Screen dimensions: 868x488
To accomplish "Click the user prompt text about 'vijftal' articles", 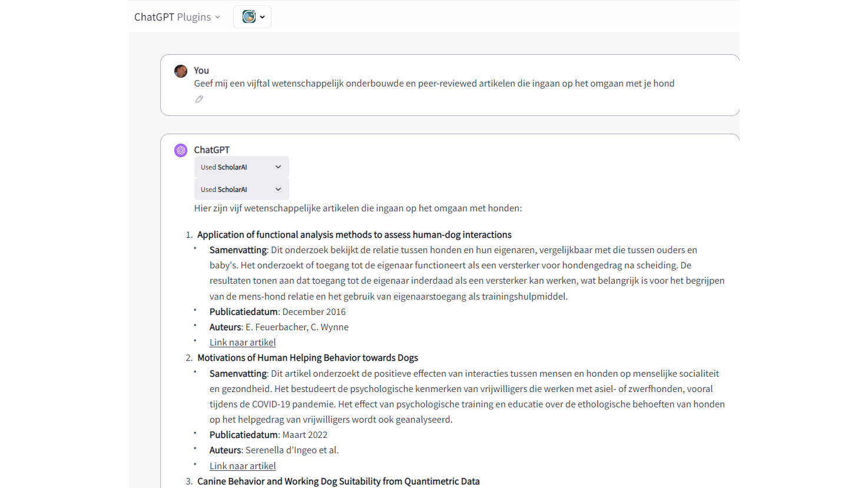I will tap(434, 84).
